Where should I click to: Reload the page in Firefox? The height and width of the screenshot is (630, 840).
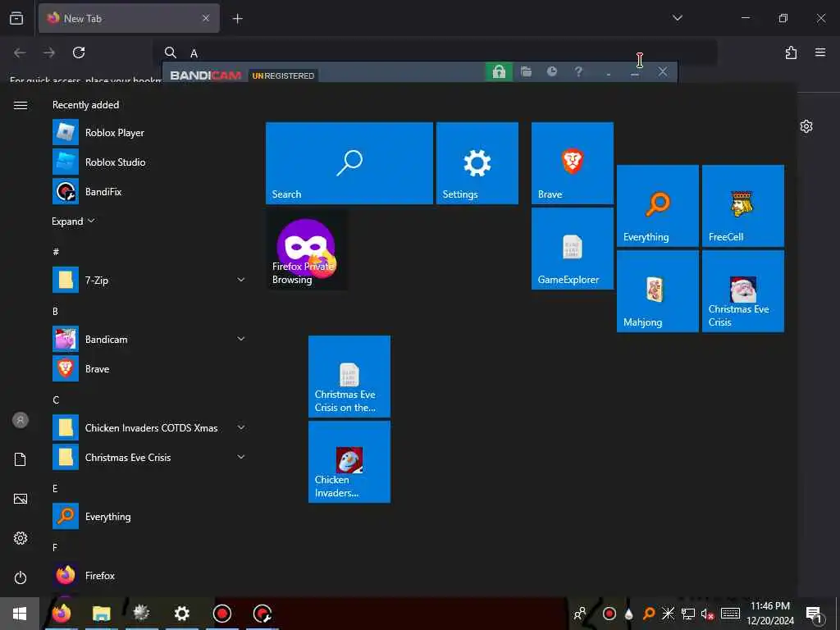79,52
